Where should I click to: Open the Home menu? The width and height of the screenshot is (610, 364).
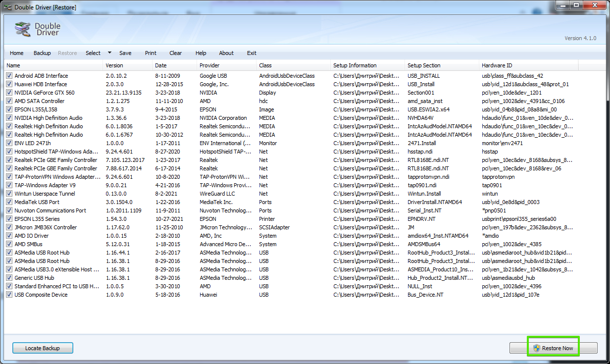tap(17, 53)
